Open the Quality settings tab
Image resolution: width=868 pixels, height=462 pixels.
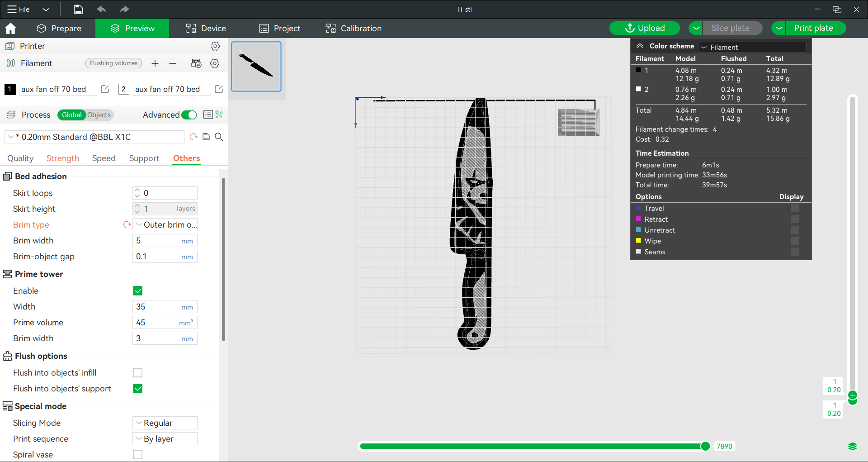coord(20,158)
